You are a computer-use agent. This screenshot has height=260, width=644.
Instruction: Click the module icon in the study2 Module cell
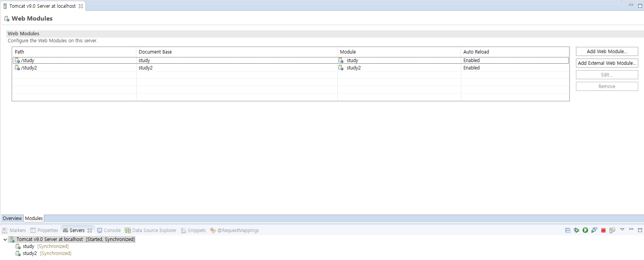pyautogui.click(x=341, y=68)
